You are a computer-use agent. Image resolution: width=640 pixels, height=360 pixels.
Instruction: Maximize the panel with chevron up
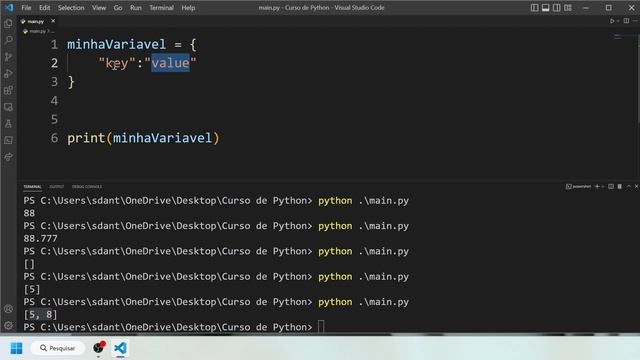[x=629, y=187]
